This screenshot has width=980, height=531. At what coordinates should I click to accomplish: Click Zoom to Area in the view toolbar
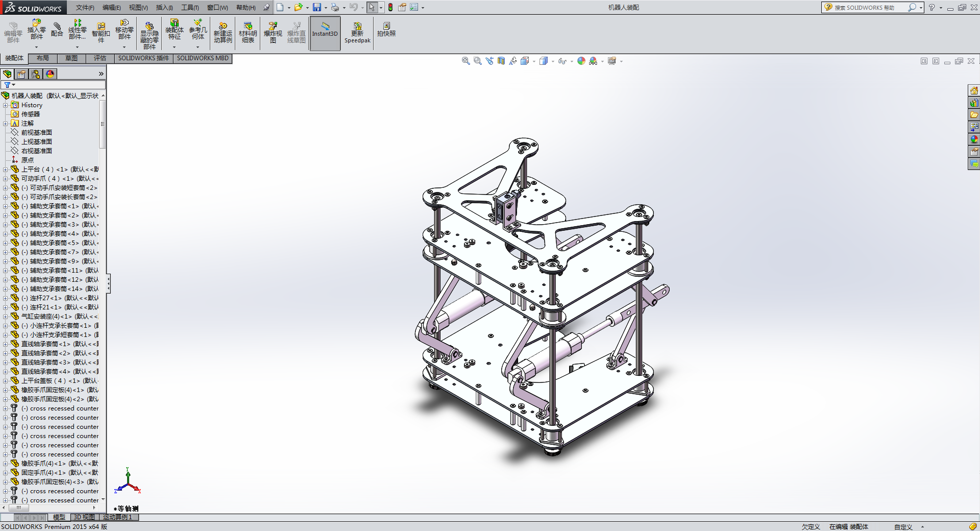pos(477,61)
